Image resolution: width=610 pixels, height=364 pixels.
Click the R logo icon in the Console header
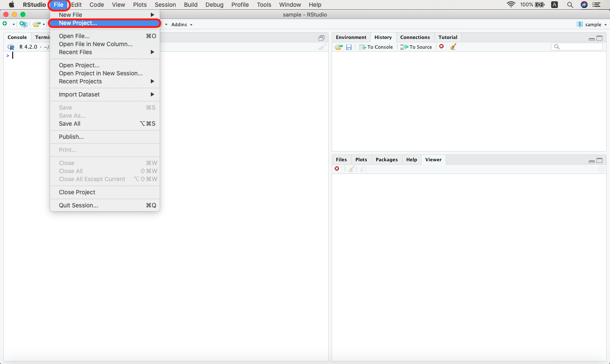click(11, 47)
